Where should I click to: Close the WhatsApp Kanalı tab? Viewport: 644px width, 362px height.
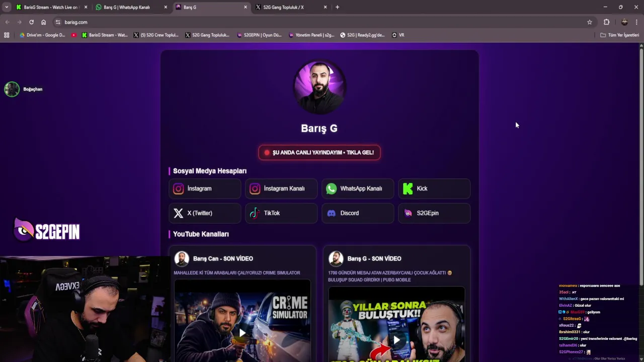pyautogui.click(x=166, y=7)
